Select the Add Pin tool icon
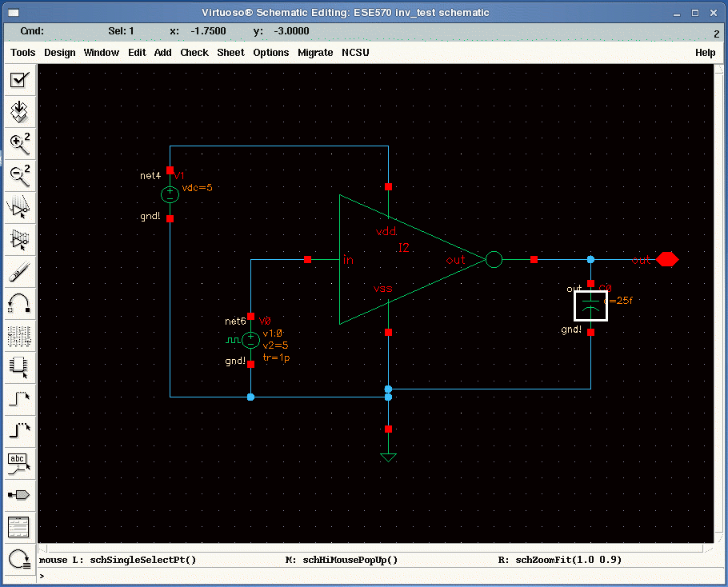Viewport: 728px width, 587px height. pos(19,496)
